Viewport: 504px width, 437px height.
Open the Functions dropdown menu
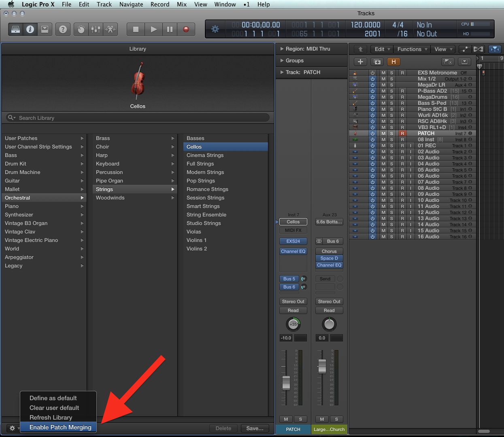point(412,49)
